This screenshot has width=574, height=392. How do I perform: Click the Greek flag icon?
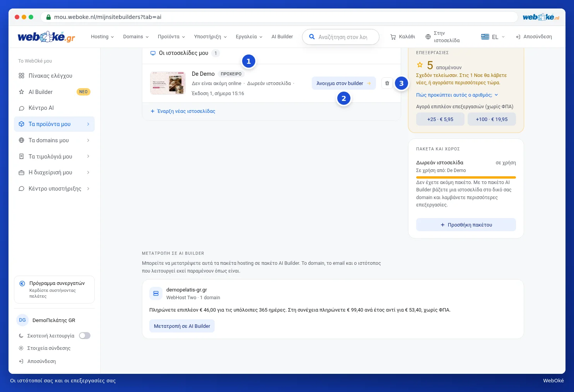coord(485,37)
